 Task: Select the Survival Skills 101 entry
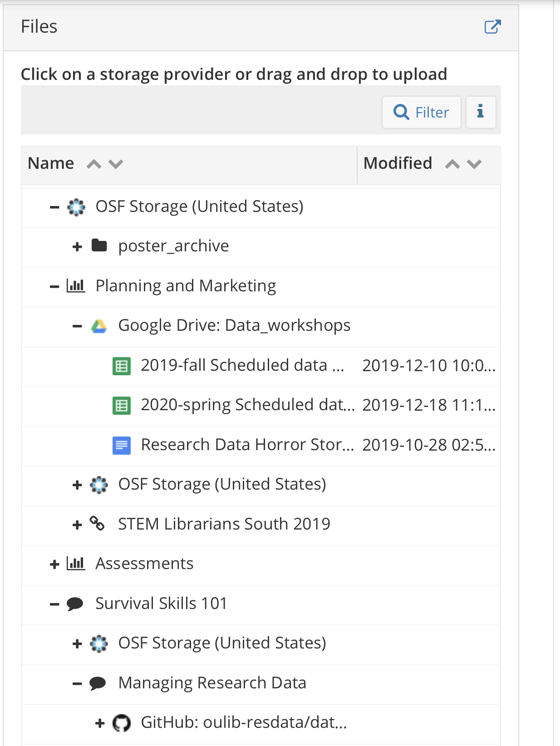tap(161, 604)
